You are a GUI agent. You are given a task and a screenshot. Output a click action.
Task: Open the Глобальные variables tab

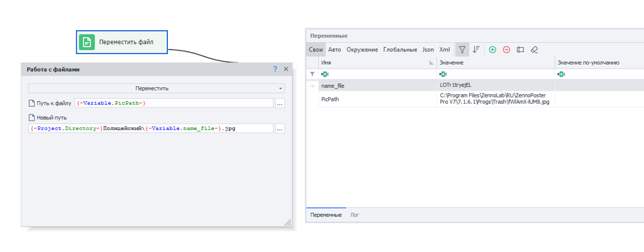[x=400, y=50]
